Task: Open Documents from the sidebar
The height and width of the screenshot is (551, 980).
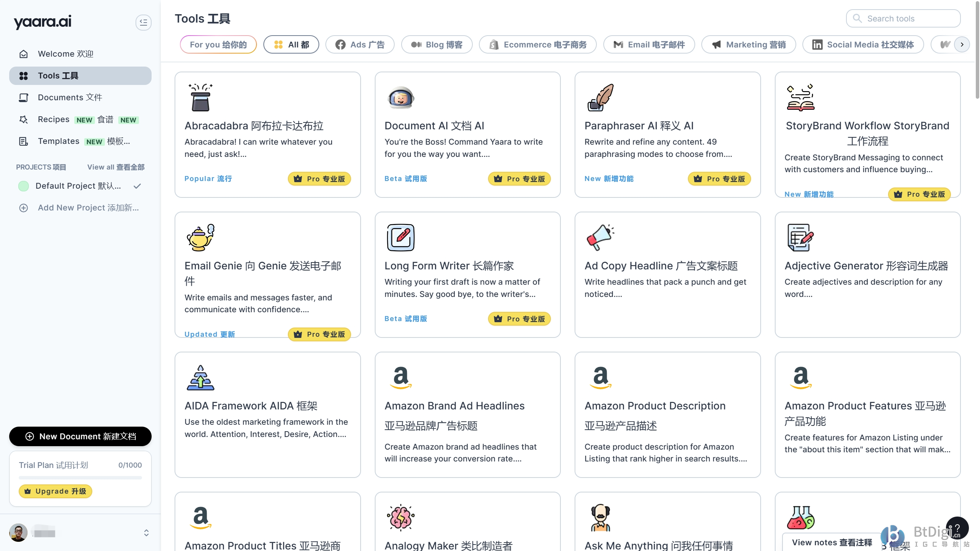Action: pos(80,98)
